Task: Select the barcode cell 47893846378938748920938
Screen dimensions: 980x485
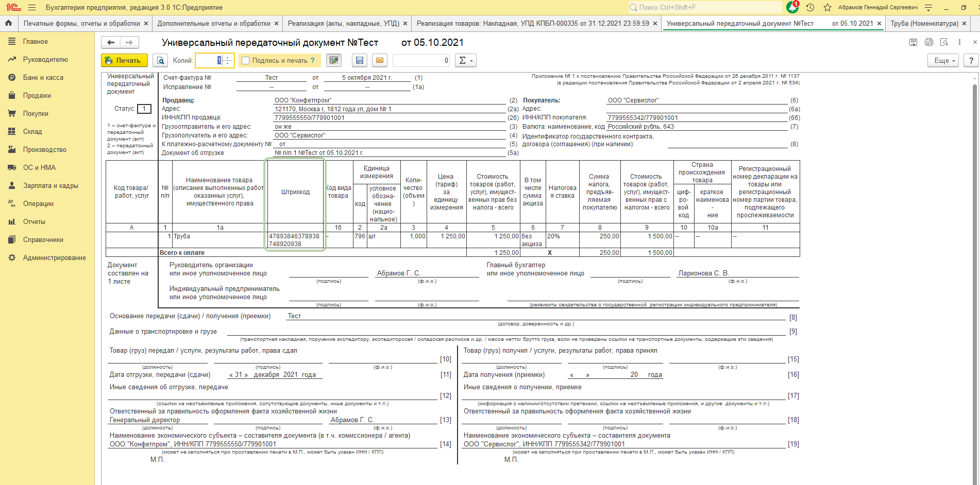Action: [295, 240]
